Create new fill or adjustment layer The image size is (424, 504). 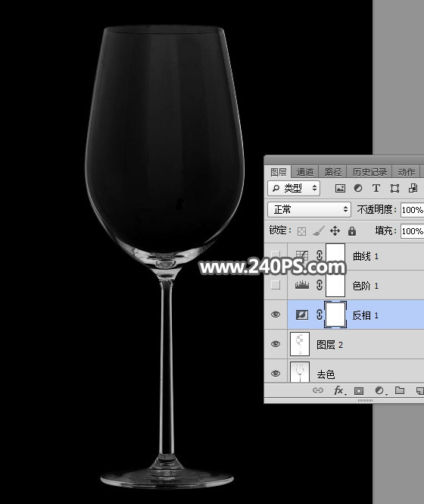pos(379,390)
